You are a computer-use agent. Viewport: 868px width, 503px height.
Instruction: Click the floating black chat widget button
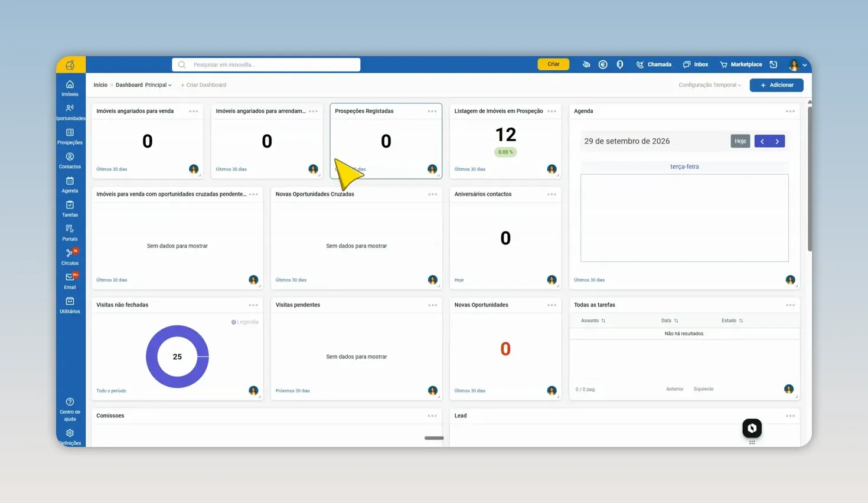point(752,428)
